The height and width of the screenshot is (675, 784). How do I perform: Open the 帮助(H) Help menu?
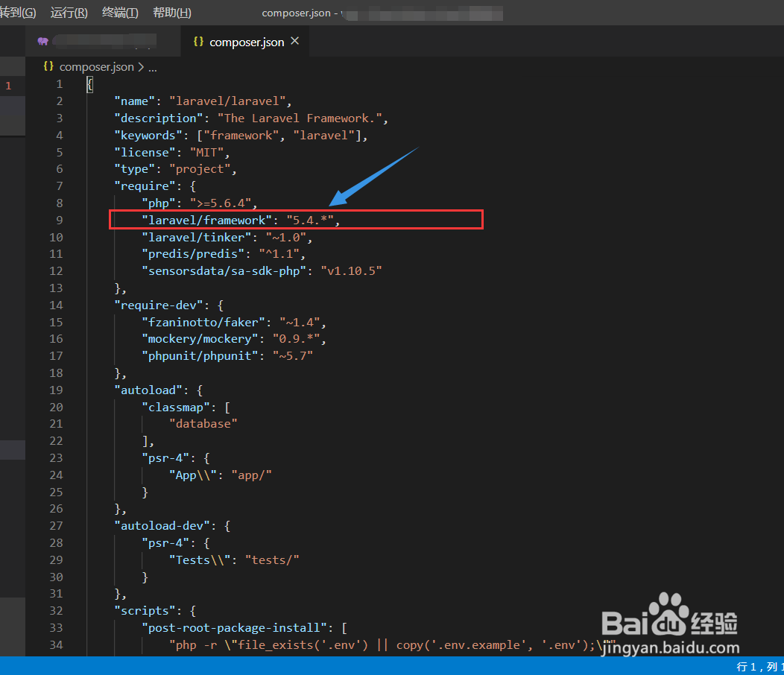click(x=172, y=13)
